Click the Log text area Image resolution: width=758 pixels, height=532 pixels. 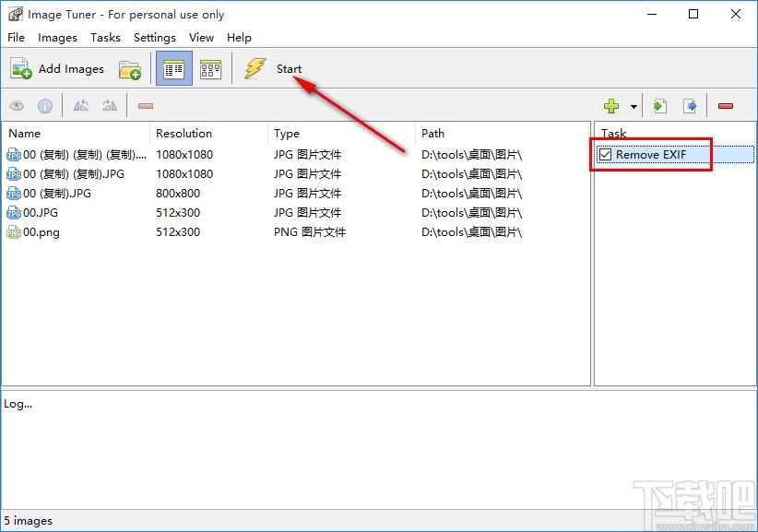(x=378, y=449)
